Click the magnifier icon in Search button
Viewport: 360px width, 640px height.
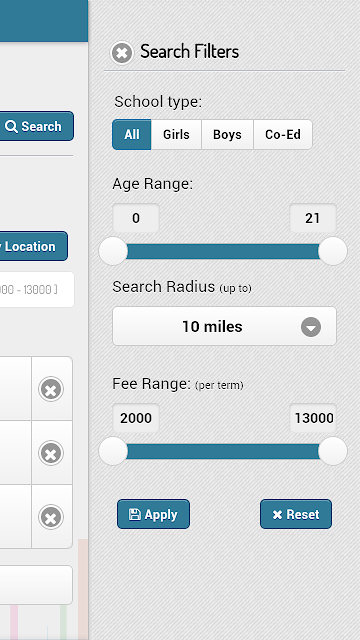[11, 127]
